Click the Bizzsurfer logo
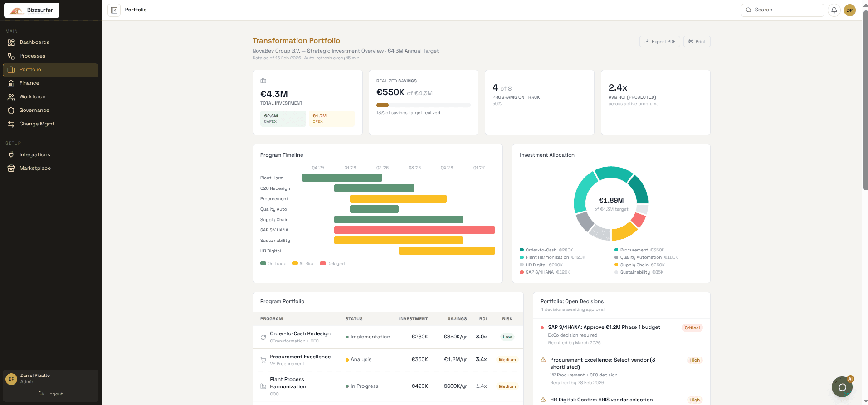This screenshot has height=405, width=868. [32, 10]
